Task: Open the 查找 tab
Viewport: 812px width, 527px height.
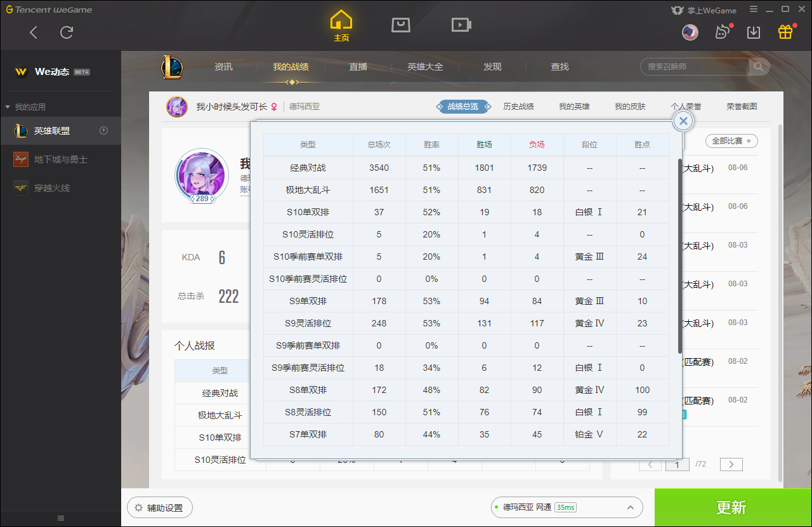Action: (x=560, y=67)
